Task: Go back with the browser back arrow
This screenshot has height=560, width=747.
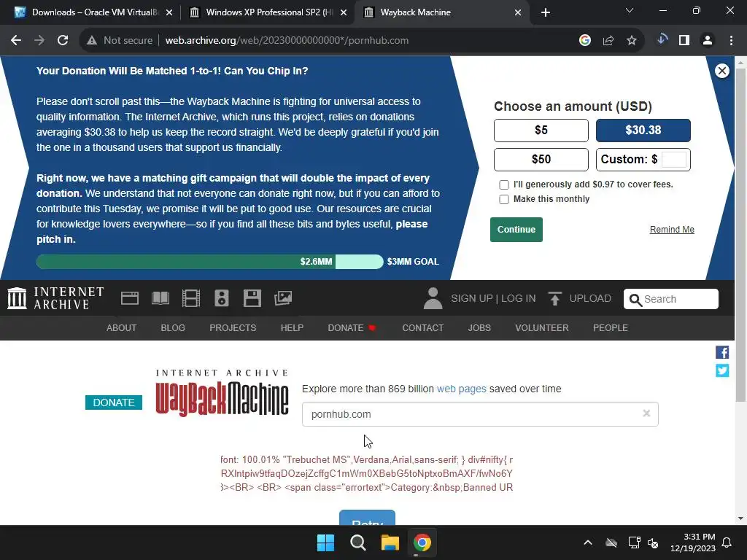Action: coord(16,41)
